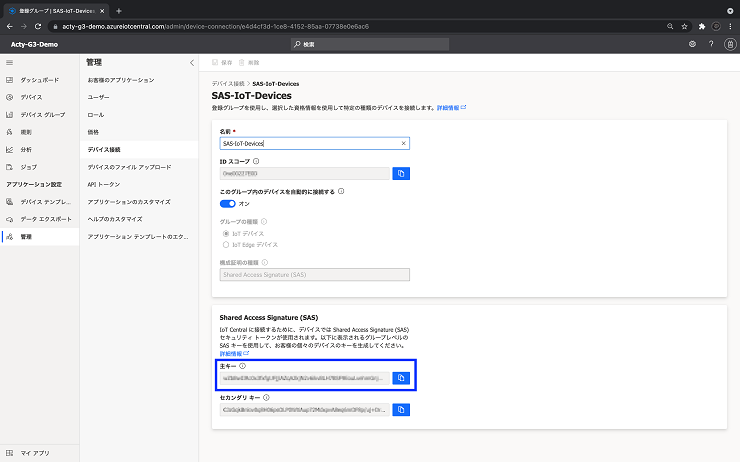Viewport: 740px width, 462px height.
Task: Select the IoT デバイス radio button
Action: point(226,234)
